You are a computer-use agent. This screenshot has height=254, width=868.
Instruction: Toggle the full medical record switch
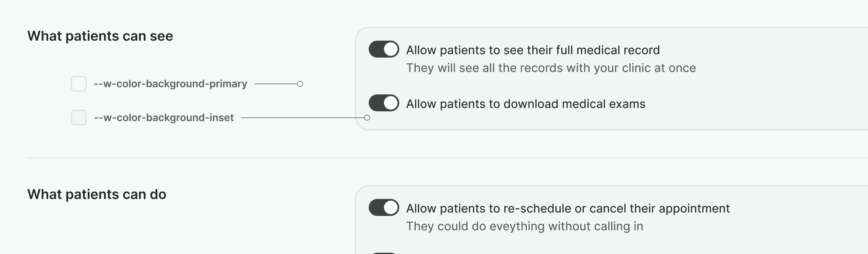click(x=384, y=49)
